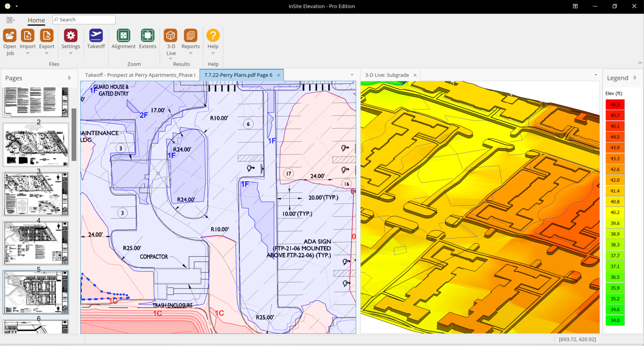Click the red 46.3 legend swatch

[x=615, y=104]
